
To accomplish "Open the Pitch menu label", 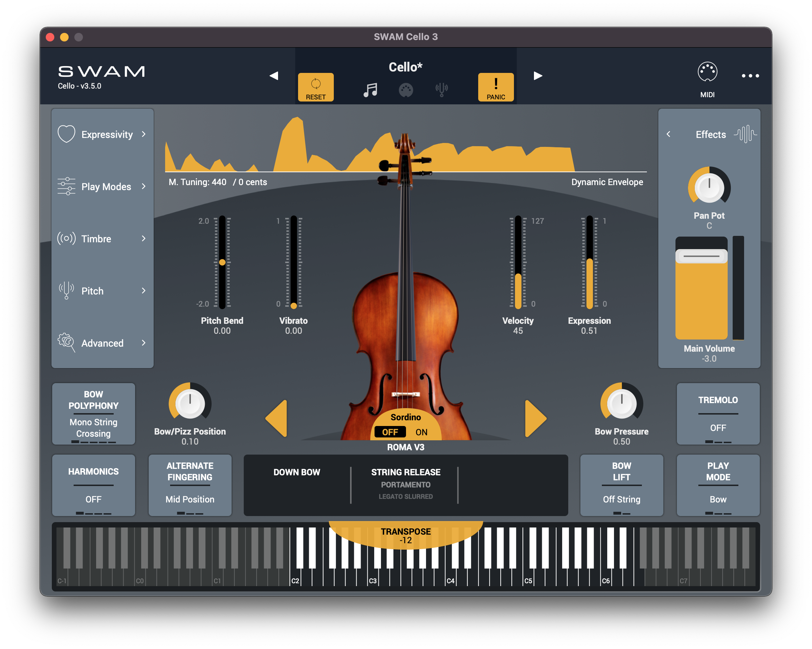I will coord(92,291).
